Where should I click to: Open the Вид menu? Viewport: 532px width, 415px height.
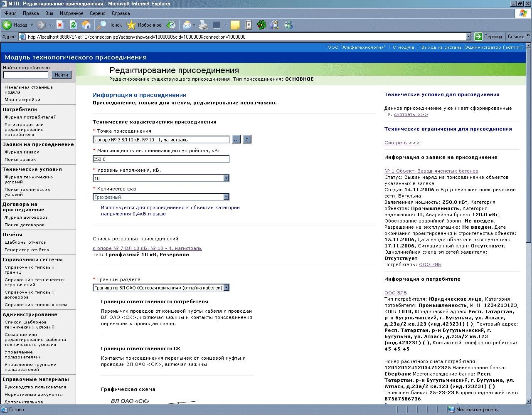(x=49, y=13)
